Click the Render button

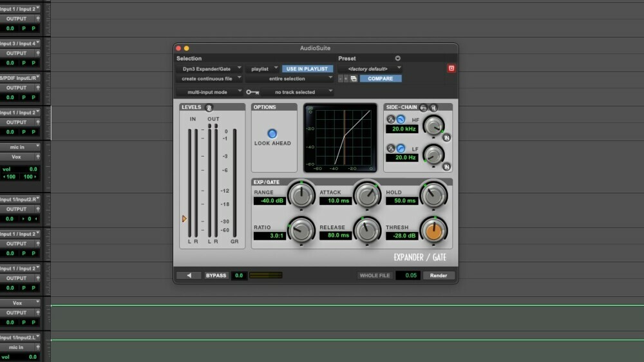(438, 275)
